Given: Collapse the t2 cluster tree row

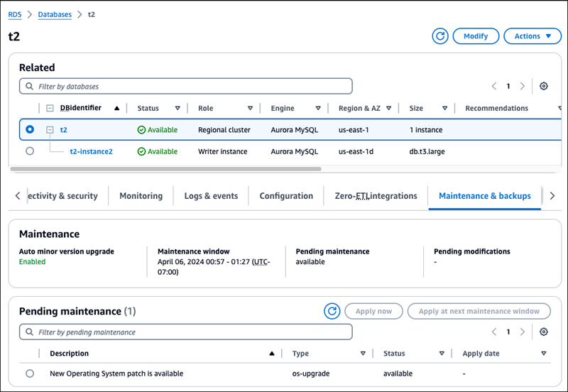Looking at the screenshot, I should pos(50,130).
